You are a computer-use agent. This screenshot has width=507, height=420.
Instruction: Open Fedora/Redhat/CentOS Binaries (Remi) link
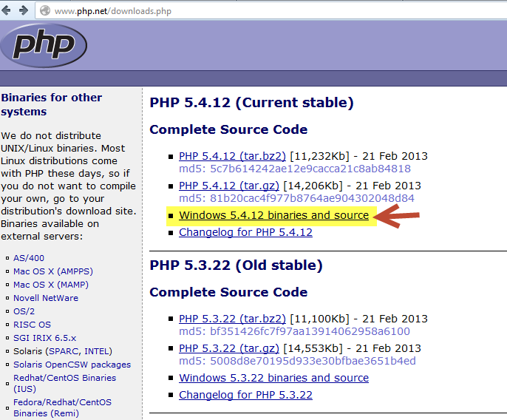[x=62, y=407]
